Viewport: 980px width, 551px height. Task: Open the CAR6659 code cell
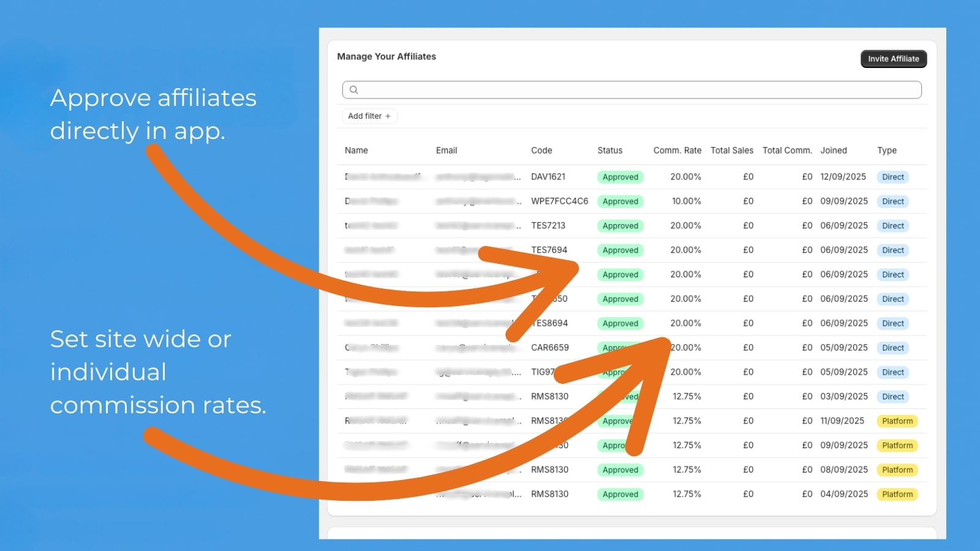tap(550, 348)
